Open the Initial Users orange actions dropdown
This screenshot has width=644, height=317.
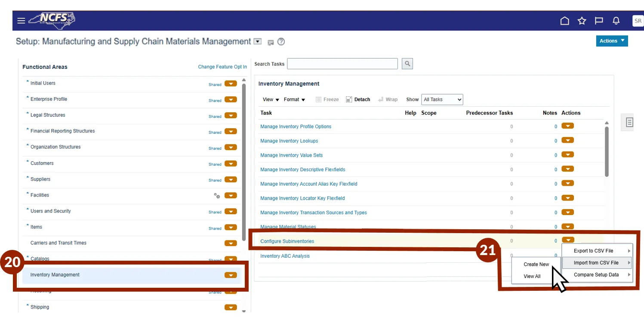(231, 83)
